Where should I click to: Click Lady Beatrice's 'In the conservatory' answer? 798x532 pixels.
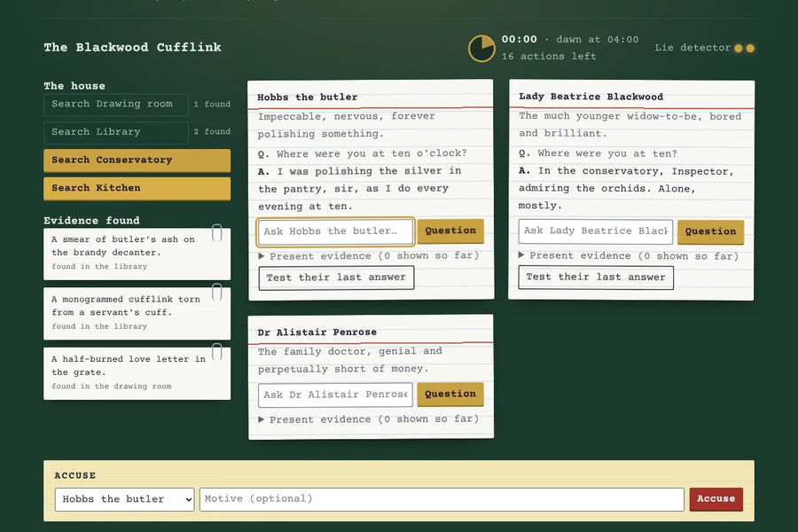[626, 188]
